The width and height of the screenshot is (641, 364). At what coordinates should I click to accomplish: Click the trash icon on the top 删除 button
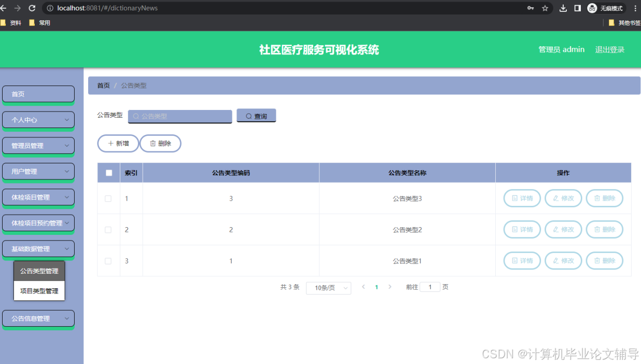click(x=152, y=143)
